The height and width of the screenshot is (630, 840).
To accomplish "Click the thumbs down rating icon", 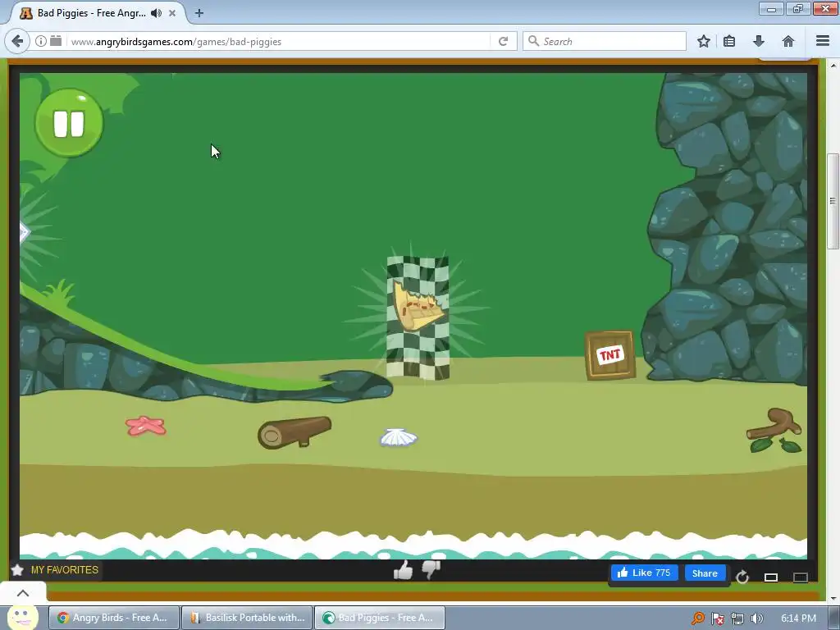I will [x=431, y=570].
